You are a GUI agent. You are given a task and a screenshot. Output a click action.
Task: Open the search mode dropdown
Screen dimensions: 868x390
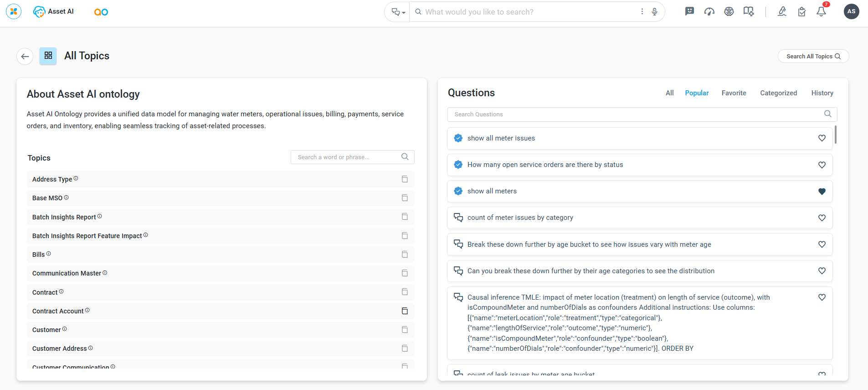398,12
